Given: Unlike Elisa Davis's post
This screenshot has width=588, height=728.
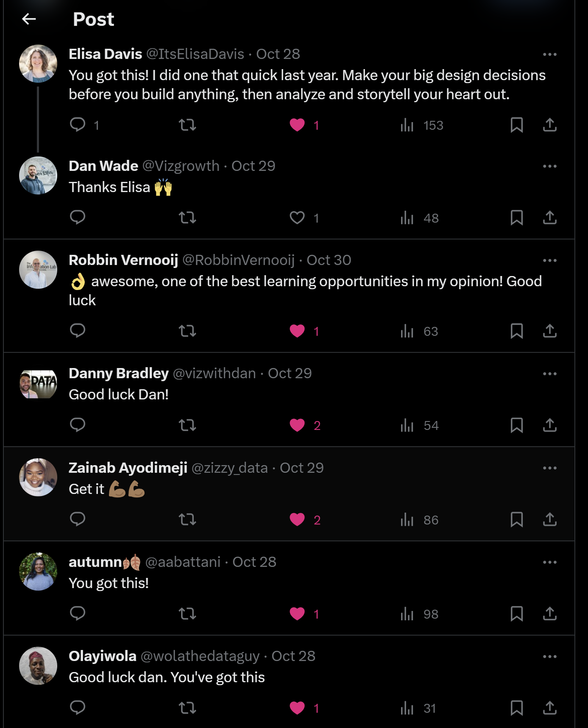Looking at the screenshot, I should click(x=297, y=125).
